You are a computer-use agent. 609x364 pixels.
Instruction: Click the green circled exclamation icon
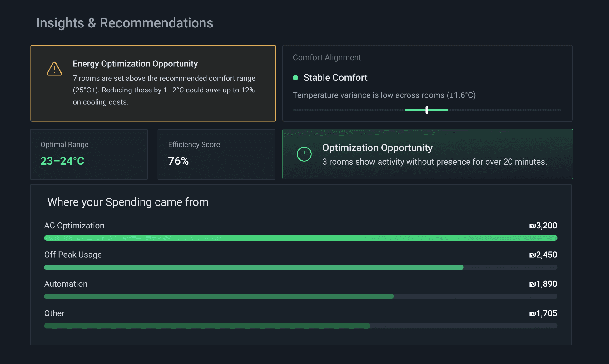point(304,154)
